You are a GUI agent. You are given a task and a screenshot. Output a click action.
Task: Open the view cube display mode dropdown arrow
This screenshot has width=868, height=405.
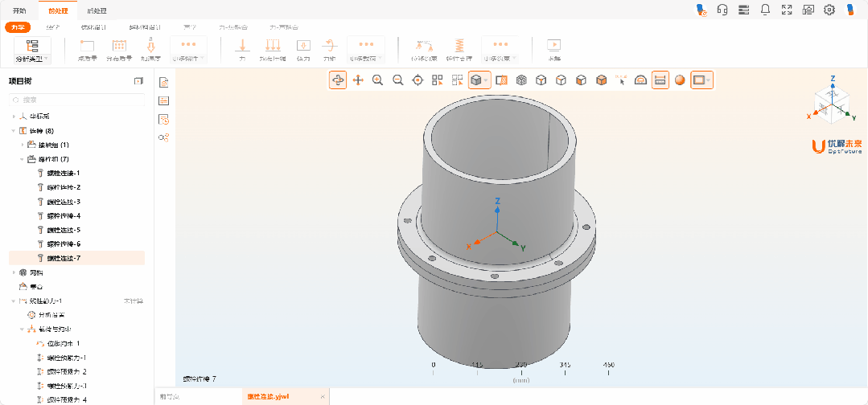[x=487, y=81]
